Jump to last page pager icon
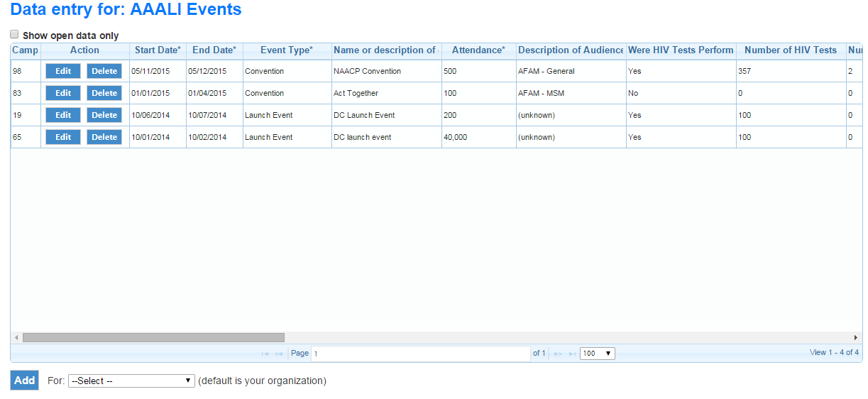Screen dimensions: 868x399 pyautogui.click(x=572, y=354)
